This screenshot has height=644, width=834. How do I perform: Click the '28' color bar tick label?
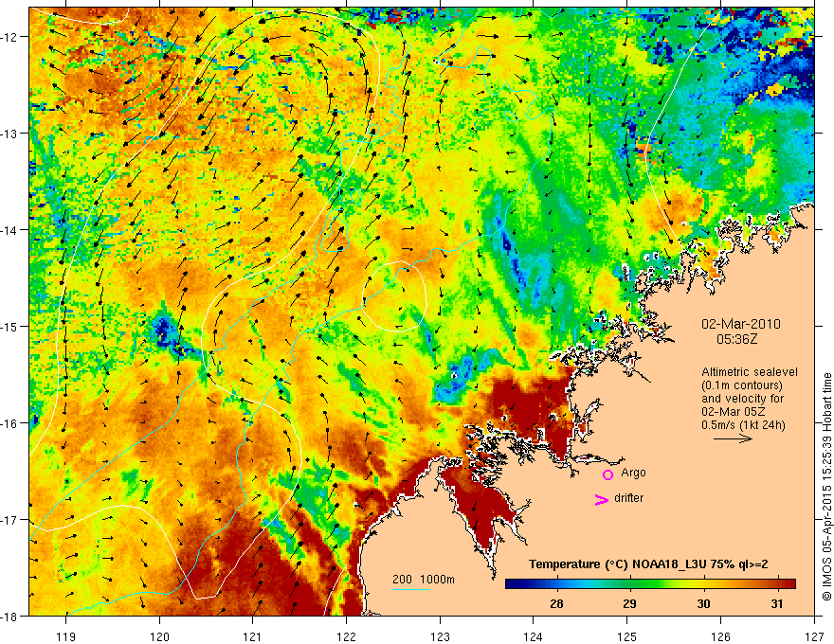pos(556,603)
